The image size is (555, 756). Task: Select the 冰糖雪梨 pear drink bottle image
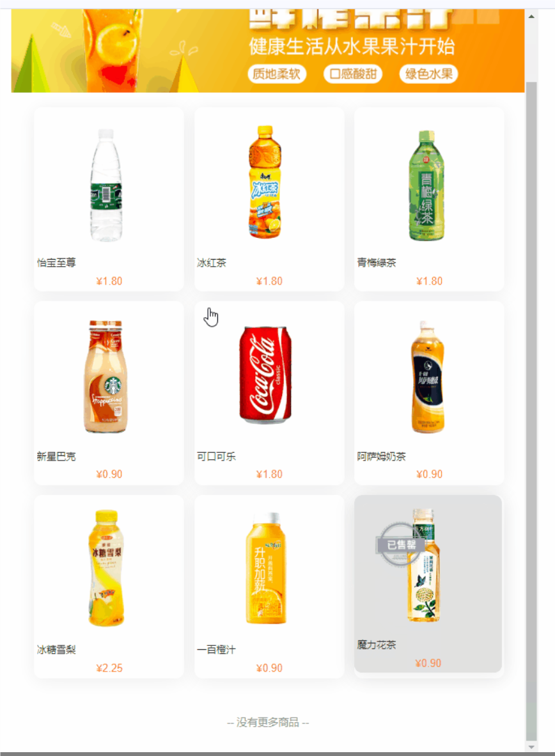[x=107, y=567]
